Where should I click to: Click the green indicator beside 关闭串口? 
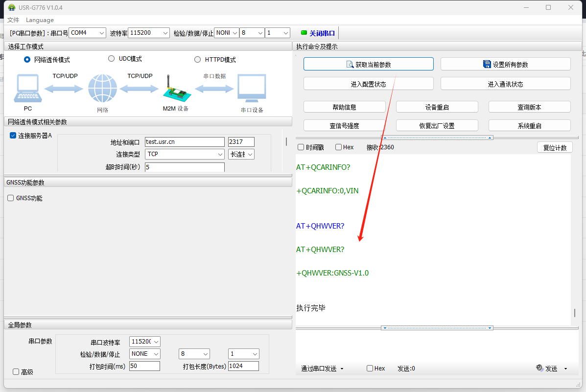pos(304,33)
